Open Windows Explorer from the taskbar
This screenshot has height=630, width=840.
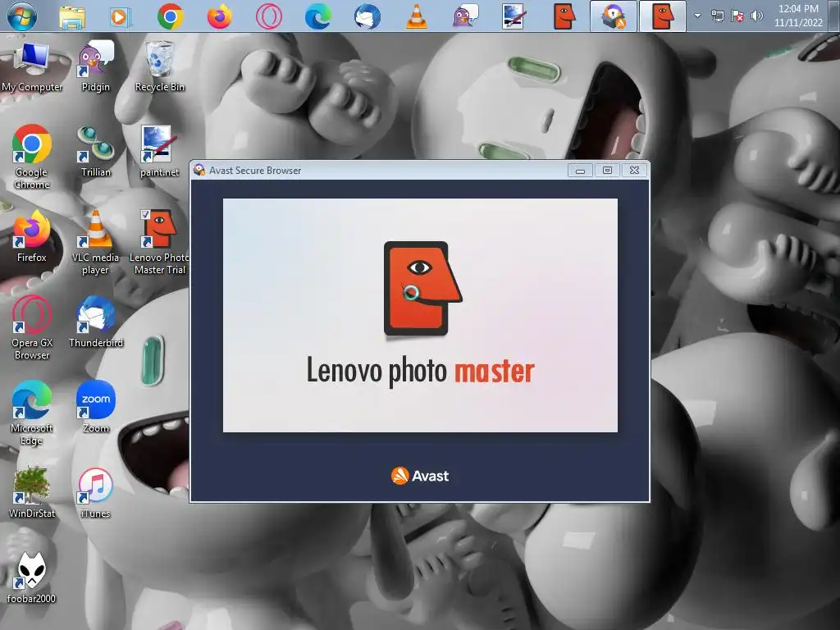click(72, 17)
